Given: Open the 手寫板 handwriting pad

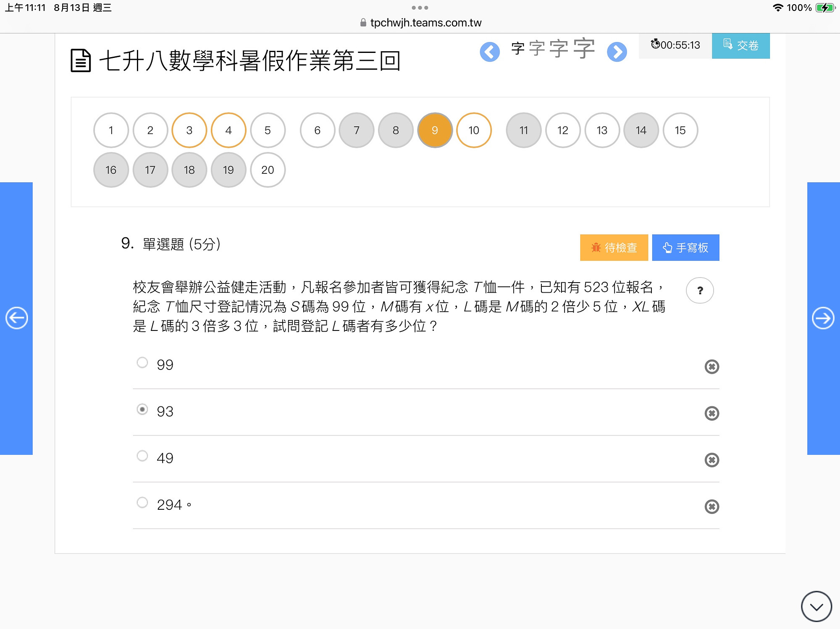Looking at the screenshot, I should pyautogui.click(x=685, y=247).
